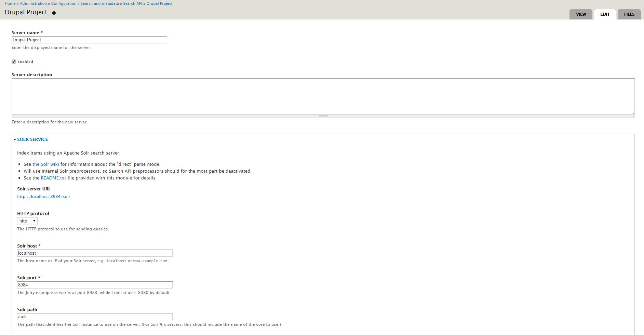Click inside the Server description textarea
This screenshot has width=644, height=335.
tap(323, 96)
